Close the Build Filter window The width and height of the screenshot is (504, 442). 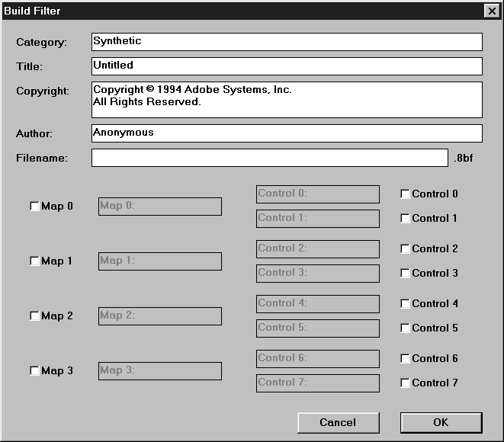[x=491, y=11]
